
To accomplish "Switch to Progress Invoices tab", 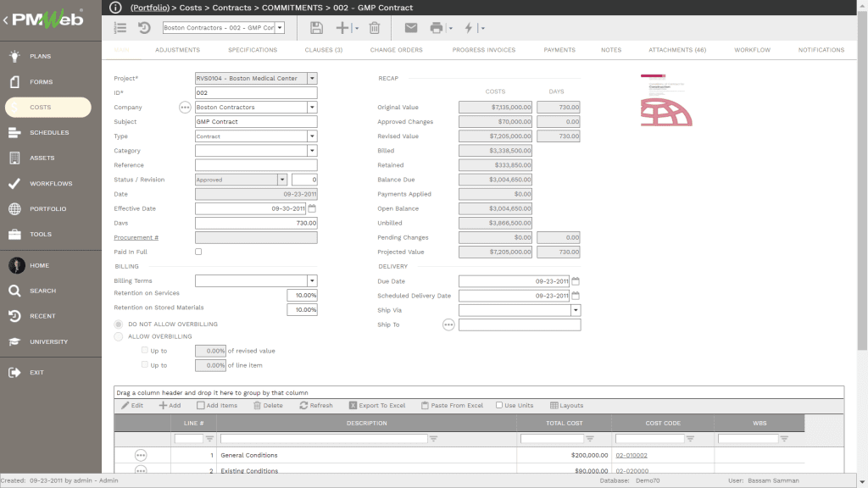I will click(484, 50).
